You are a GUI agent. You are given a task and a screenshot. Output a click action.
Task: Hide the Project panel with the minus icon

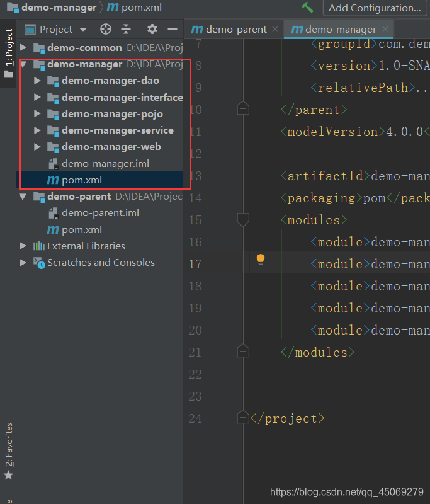[173, 29]
